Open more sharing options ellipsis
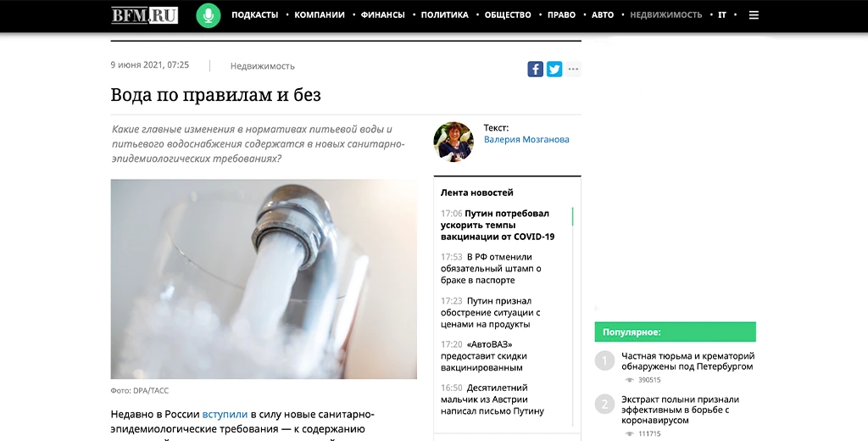The height and width of the screenshot is (441, 868). 573,70
